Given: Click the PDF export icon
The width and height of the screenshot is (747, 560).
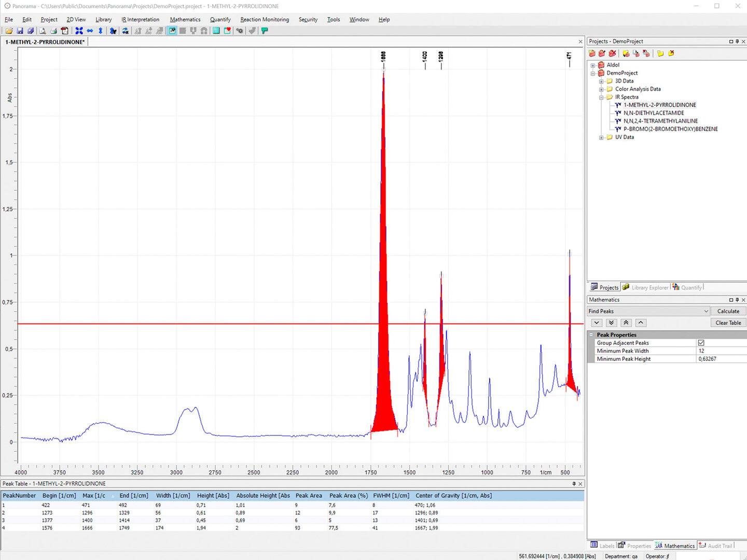Looking at the screenshot, I should [x=64, y=31].
